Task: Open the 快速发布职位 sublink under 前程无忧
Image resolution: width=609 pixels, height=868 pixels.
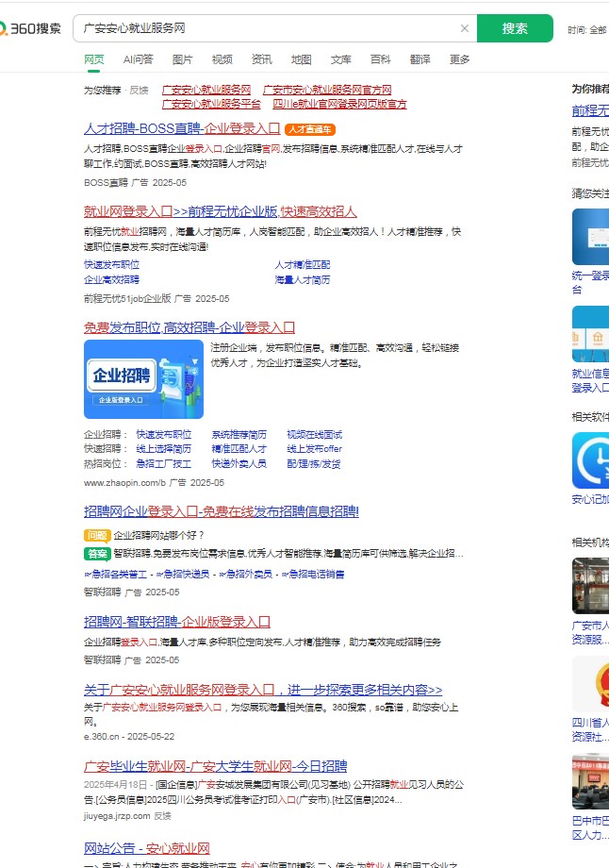Action: pyautogui.click(x=111, y=265)
